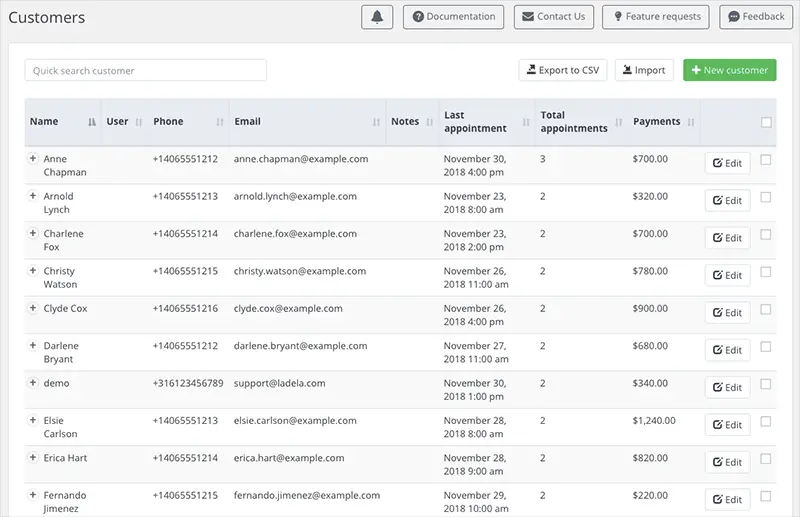Click email erica.hart@example.com
The image size is (800, 517).
click(x=289, y=458)
